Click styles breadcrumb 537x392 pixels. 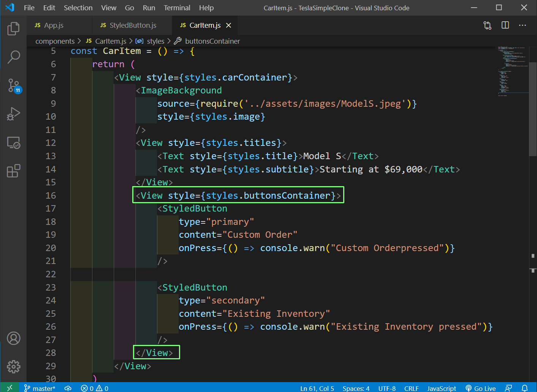coord(151,41)
